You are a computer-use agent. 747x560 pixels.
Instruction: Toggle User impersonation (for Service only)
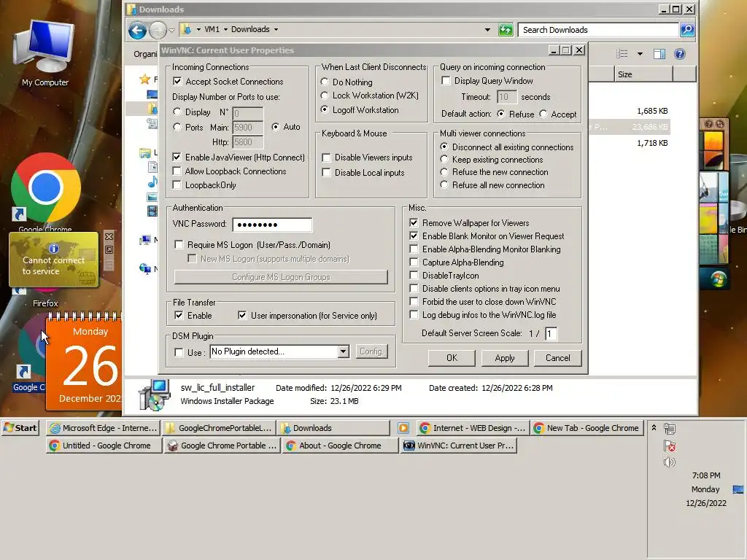point(242,315)
